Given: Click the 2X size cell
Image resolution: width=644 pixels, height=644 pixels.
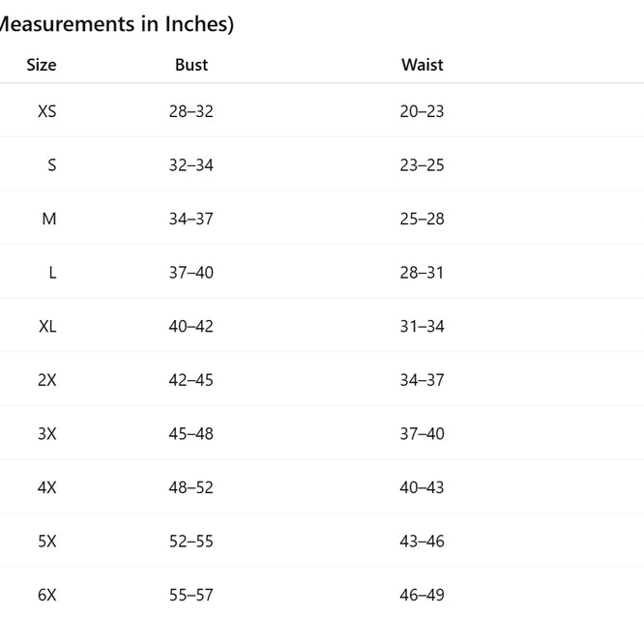Looking at the screenshot, I should coord(47,380).
